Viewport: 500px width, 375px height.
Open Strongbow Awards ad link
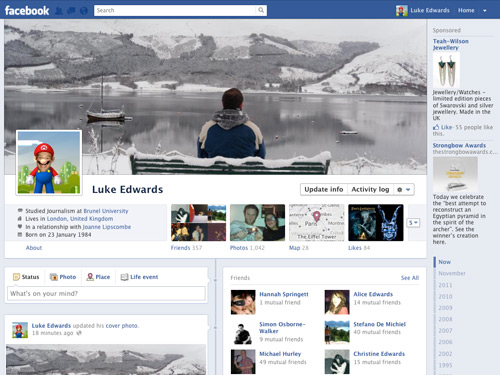coord(459,145)
